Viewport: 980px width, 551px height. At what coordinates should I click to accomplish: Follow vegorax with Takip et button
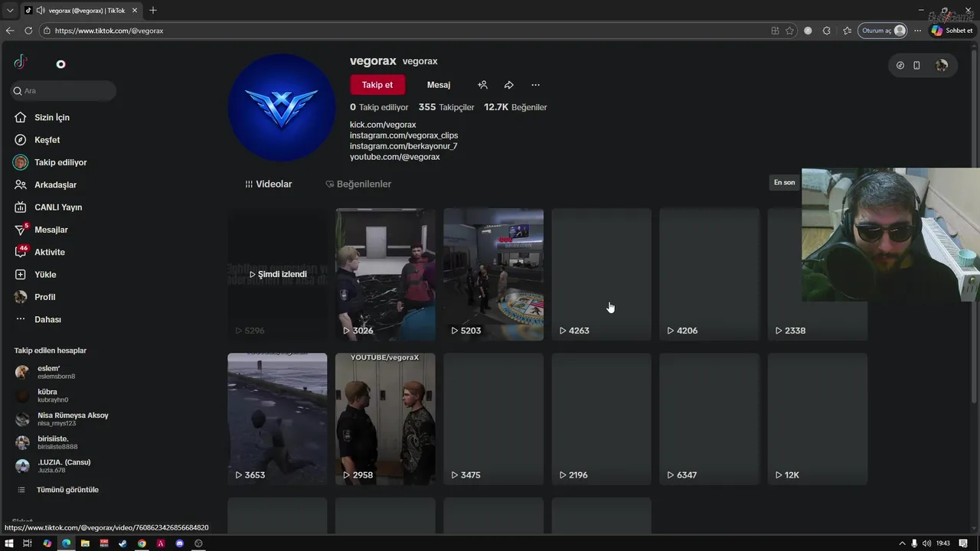(x=377, y=85)
